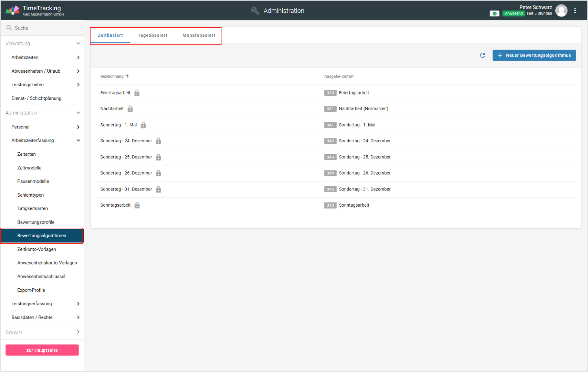The height and width of the screenshot is (372, 588).
Task: Collapse the Arbeitszeiterfassung submenu
Action: coord(78,141)
